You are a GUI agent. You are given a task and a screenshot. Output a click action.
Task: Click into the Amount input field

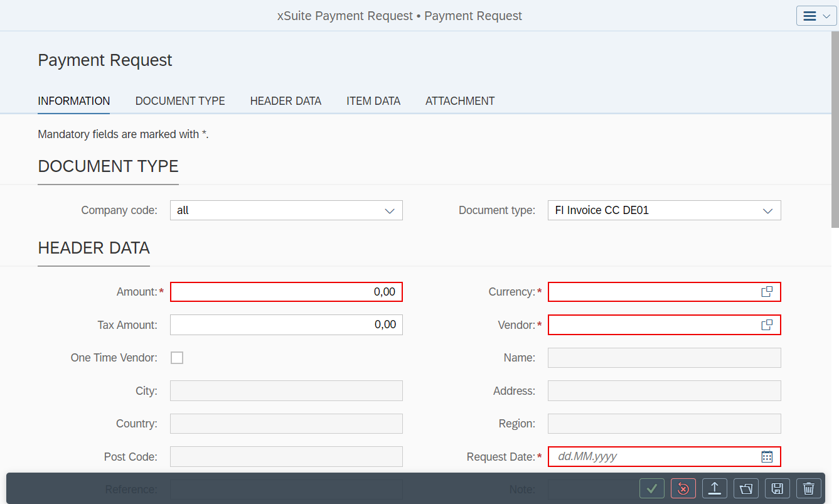click(286, 292)
